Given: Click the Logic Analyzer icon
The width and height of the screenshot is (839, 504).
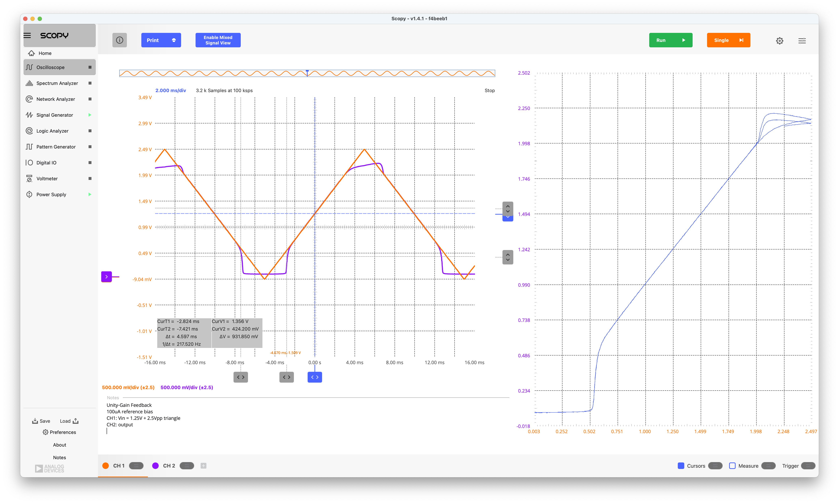Looking at the screenshot, I should pyautogui.click(x=30, y=131).
